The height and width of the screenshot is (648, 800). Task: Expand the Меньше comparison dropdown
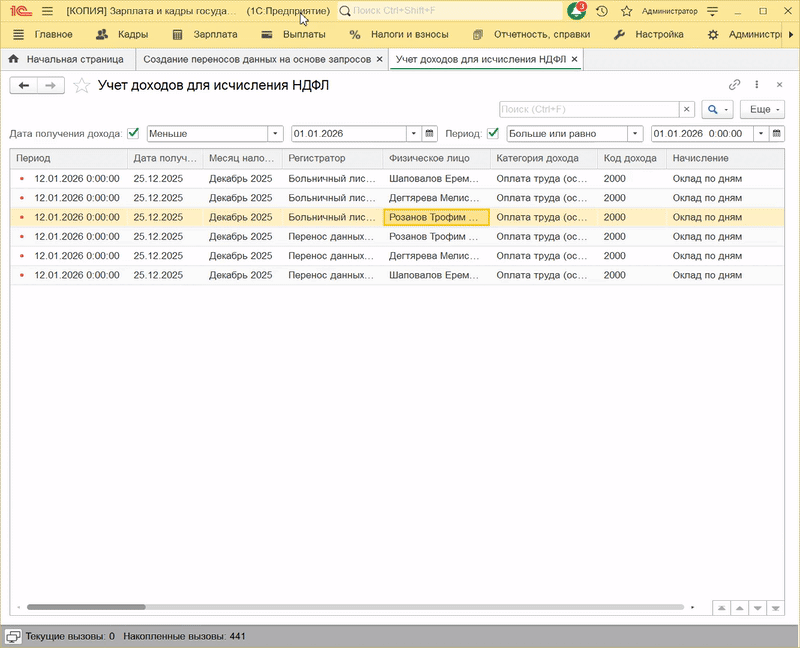coord(275,134)
